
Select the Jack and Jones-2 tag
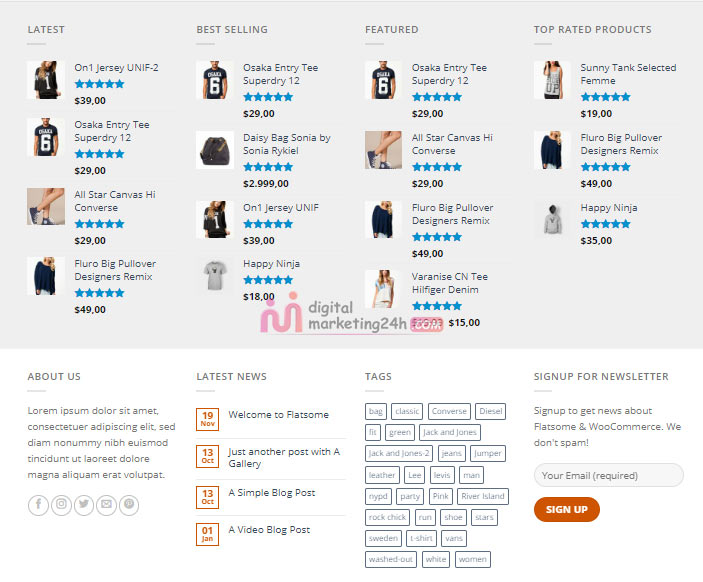pos(399,453)
